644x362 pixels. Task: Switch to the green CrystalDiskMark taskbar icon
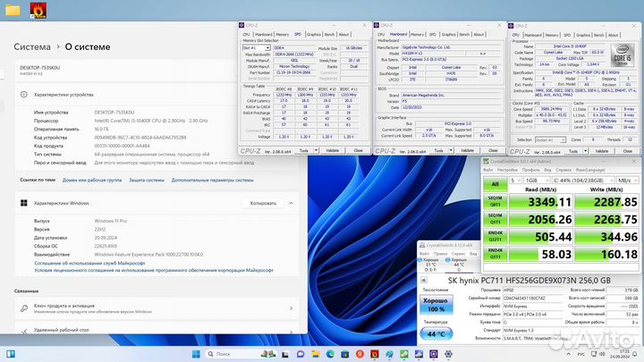coord(404,354)
